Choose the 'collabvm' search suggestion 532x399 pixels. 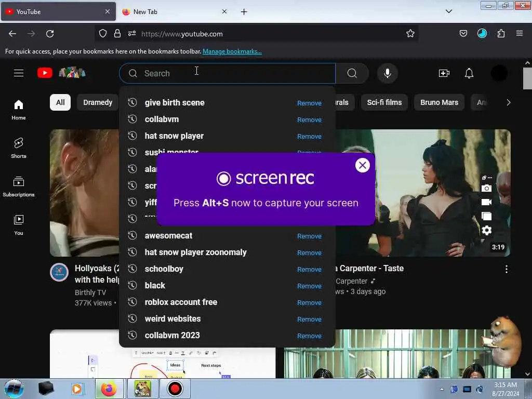pos(227,119)
